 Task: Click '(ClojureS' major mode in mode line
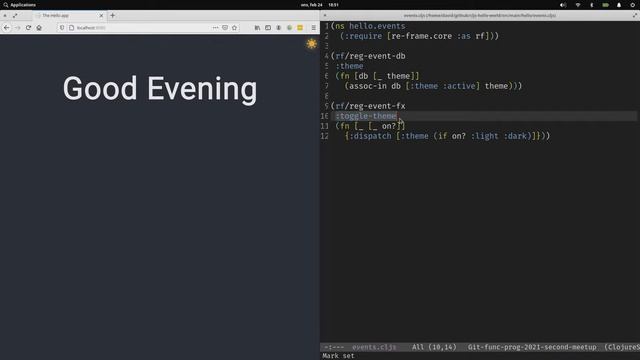(x=622, y=347)
